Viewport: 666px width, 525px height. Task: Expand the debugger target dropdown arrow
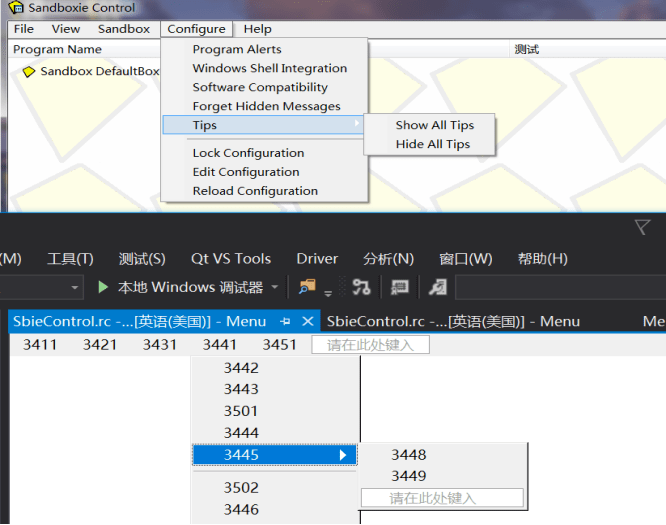pos(275,287)
